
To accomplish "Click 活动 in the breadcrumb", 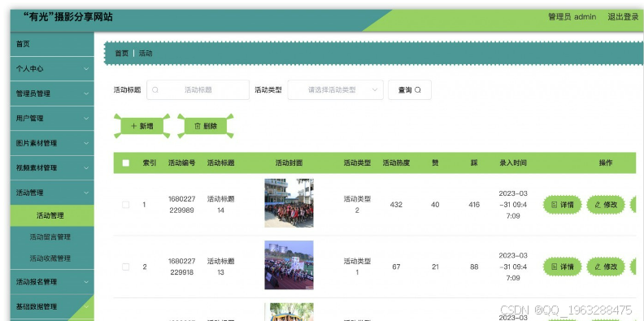I will [146, 54].
